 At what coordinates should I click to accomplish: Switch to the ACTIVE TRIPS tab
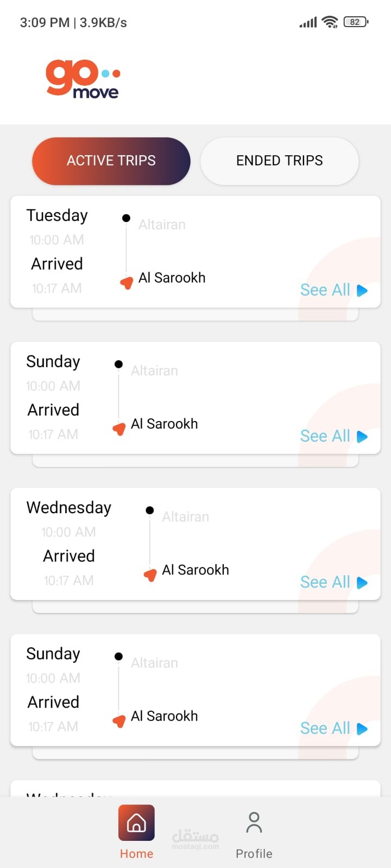pyautogui.click(x=111, y=161)
